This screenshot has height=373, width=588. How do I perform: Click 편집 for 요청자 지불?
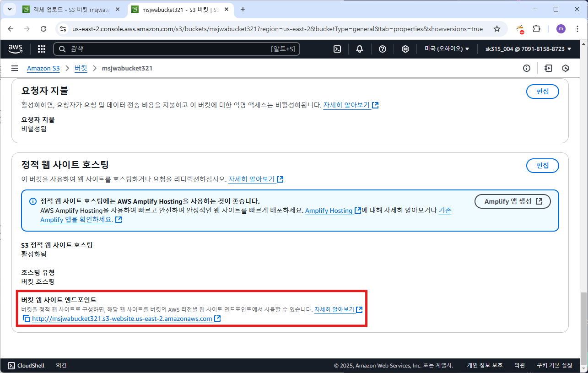[543, 92]
